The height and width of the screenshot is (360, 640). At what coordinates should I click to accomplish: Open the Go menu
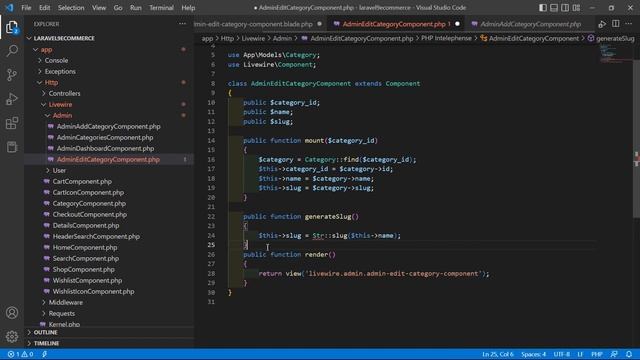(x=118, y=8)
